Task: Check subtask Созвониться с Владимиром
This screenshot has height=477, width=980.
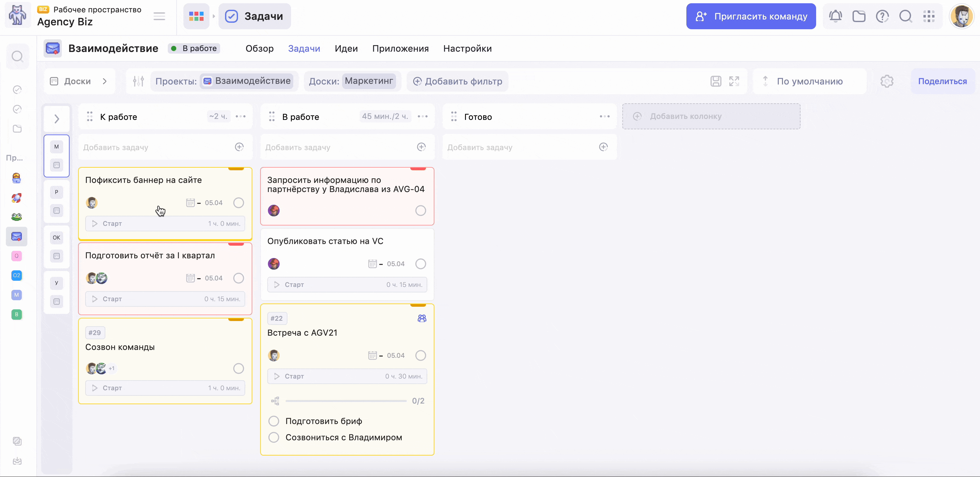Action: [273, 437]
